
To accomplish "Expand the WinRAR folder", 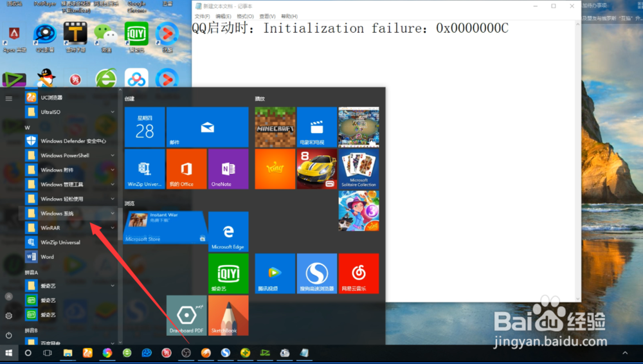I will tap(69, 228).
